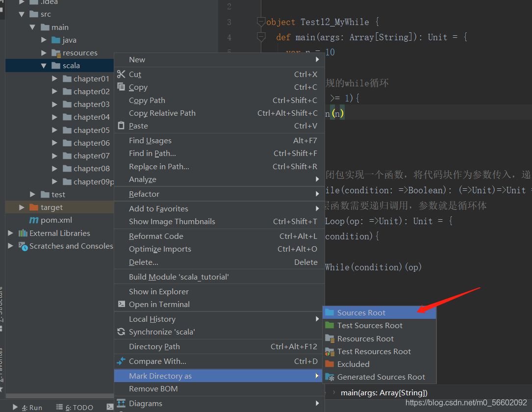Mark directory as Test Sources Root
Screen dimensions: 532x412
(380, 325)
